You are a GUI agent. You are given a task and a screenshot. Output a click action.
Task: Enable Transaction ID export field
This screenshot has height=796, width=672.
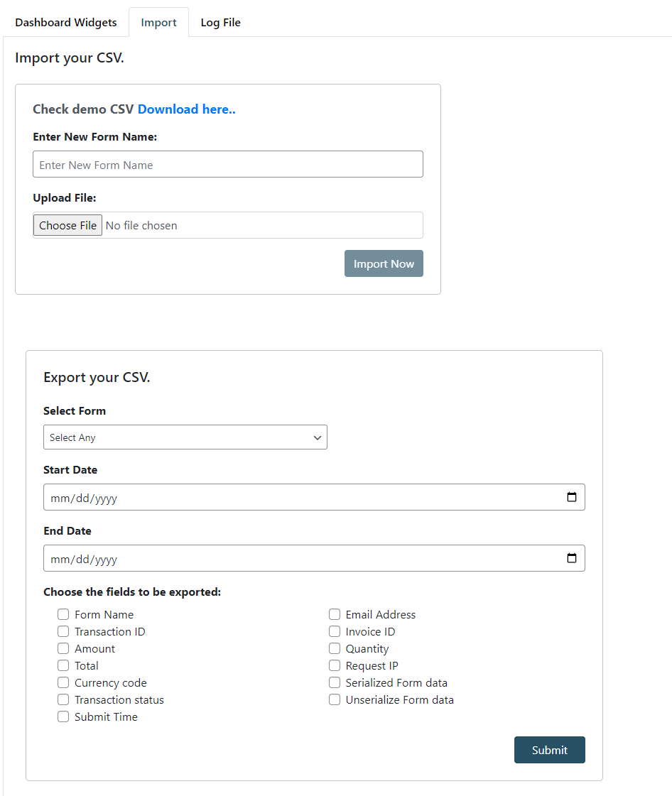[63, 632]
